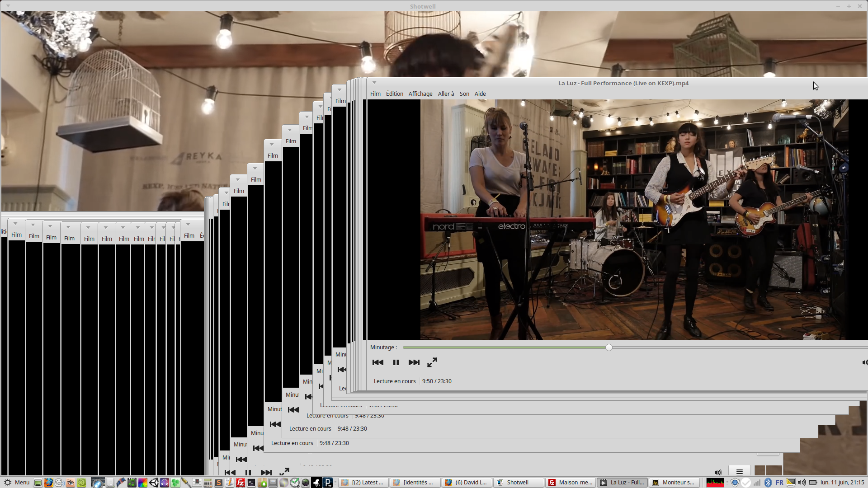Pause the La Luz video playback
The width and height of the screenshot is (868, 488).
coord(396,362)
